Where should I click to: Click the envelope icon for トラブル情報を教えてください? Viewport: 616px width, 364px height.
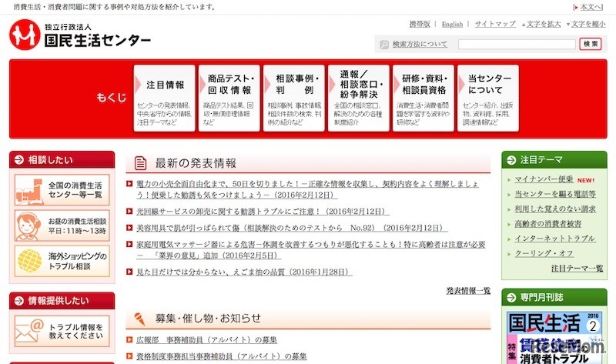tap(30, 330)
